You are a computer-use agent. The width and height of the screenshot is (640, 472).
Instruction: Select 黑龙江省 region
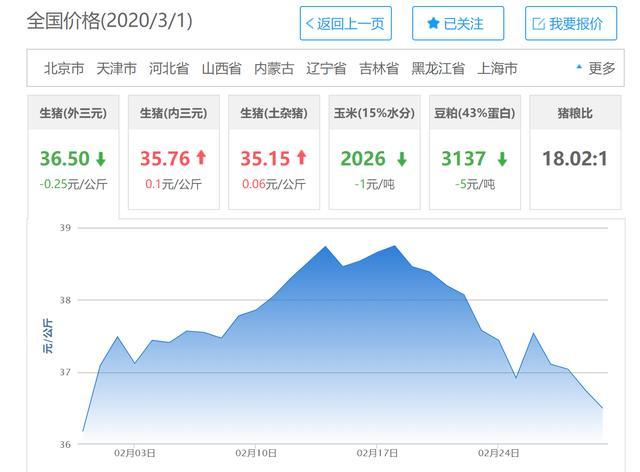pos(438,68)
